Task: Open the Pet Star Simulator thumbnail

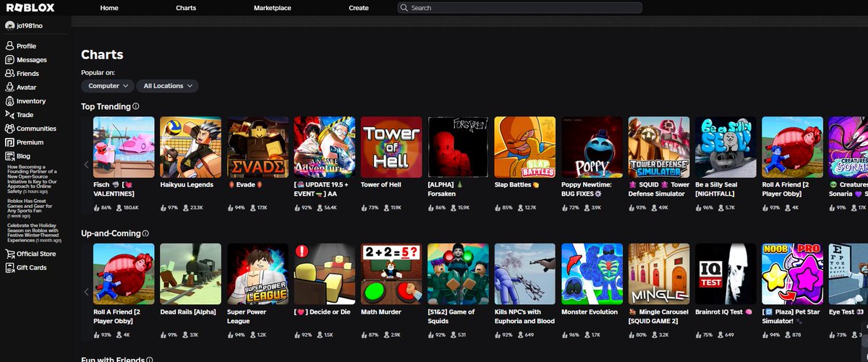Action: (793, 274)
